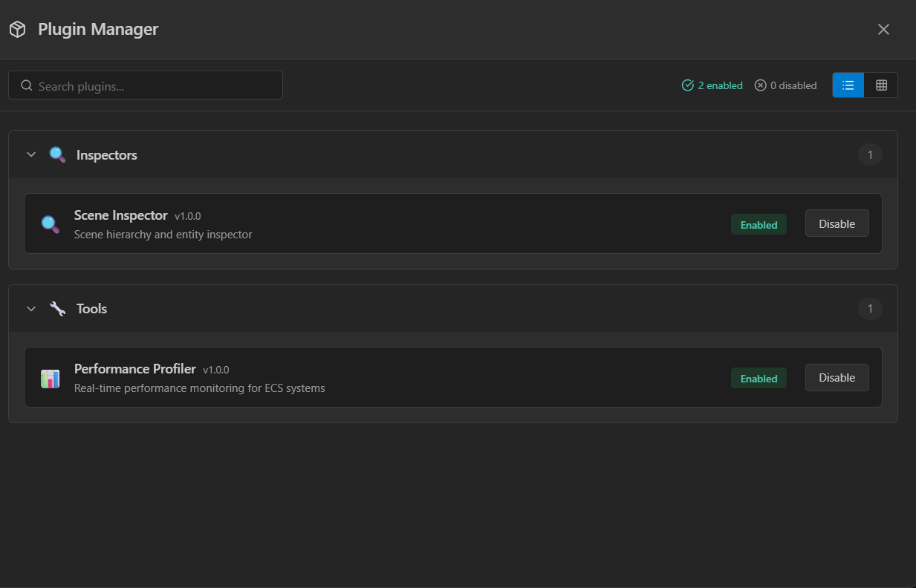Screen dimensions: 916x588
Task: Open the 0 disabled plugins filter
Action: coord(785,85)
